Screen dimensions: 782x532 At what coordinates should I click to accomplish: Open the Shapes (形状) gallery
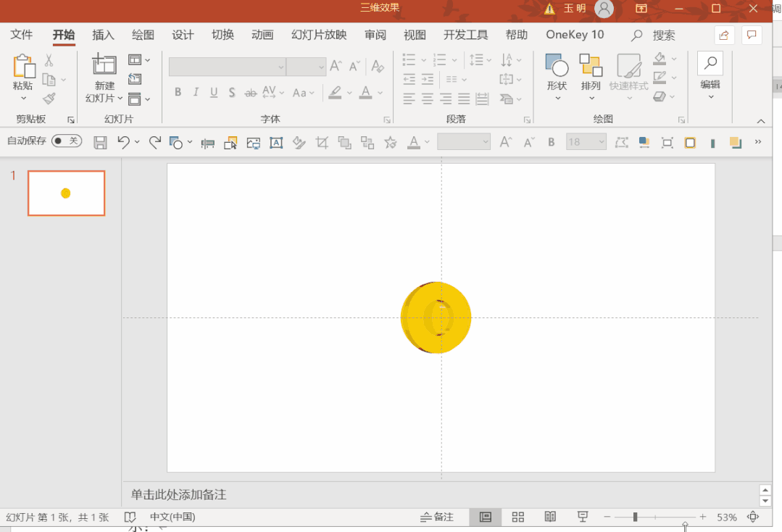tap(557, 67)
